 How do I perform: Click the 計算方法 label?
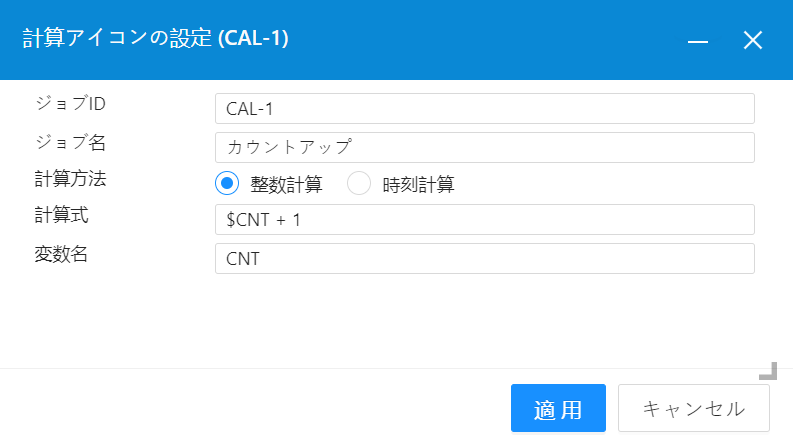[x=70, y=179]
